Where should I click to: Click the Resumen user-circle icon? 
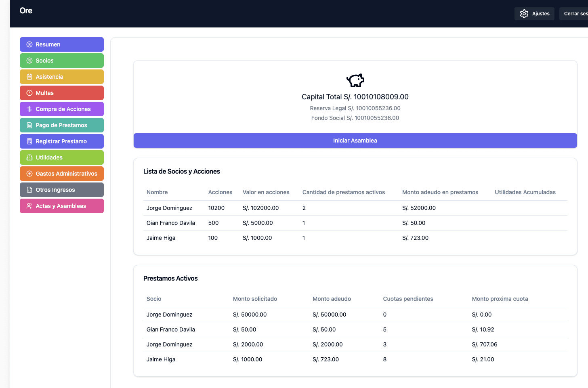click(29, 44)
